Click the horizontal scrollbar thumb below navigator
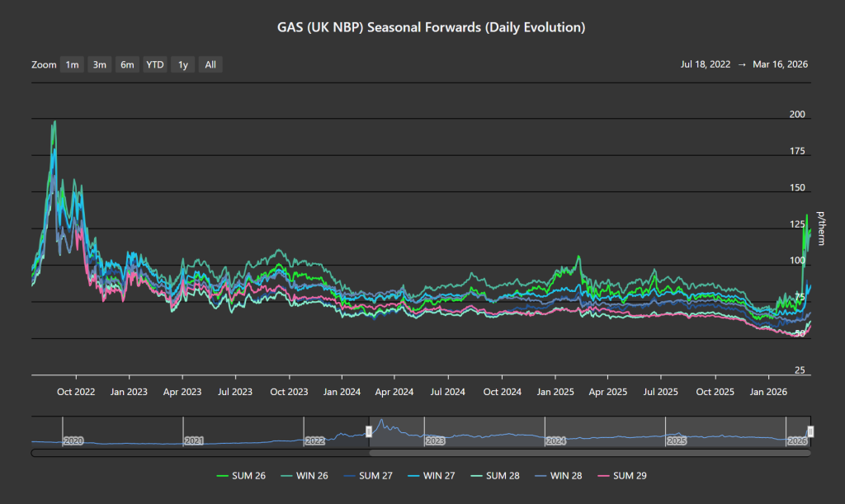This screenshot has height=504, width=845. coord(589,452)
